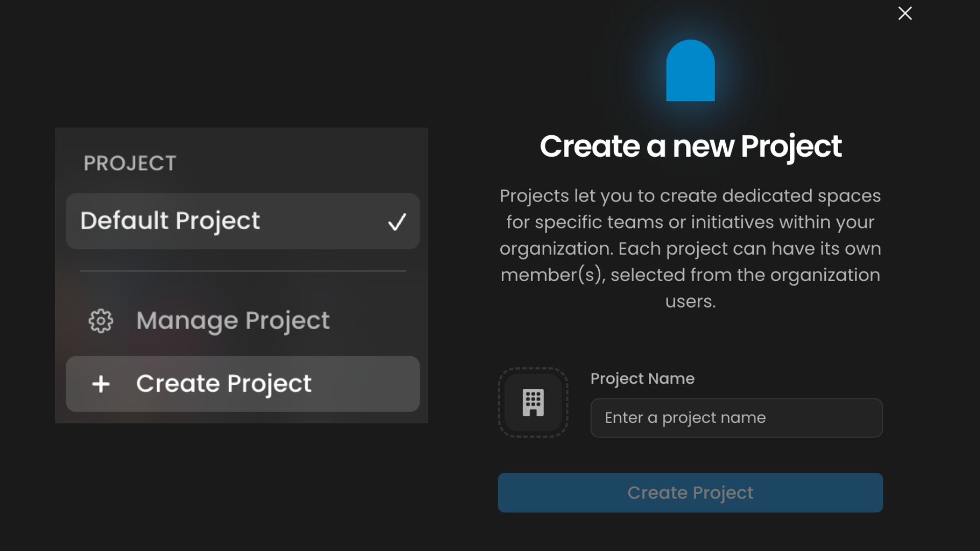Click the blue Create Project submit button
The width and height of the screenshot is (980, 551).
pyautogui.click(x=690, y=493)
